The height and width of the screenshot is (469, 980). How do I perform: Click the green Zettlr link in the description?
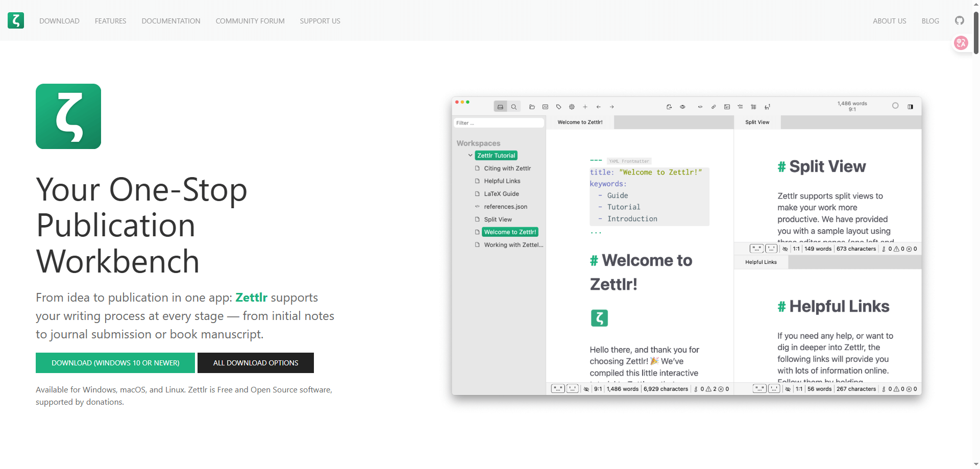[251, 298]
